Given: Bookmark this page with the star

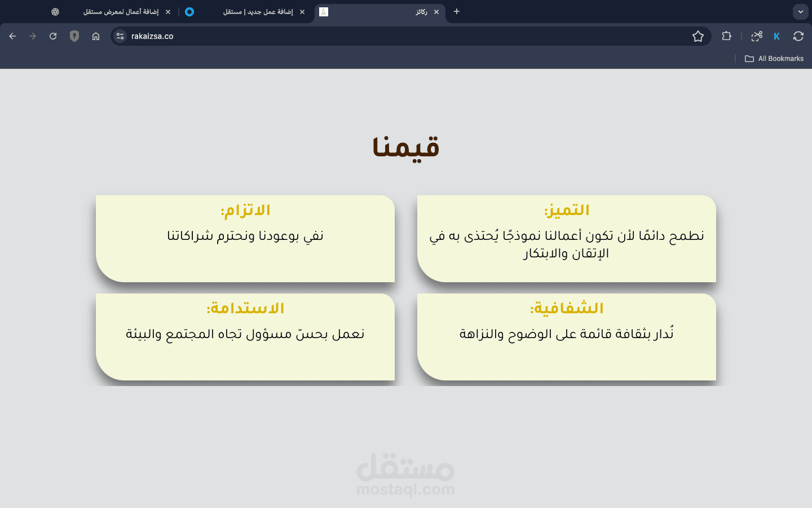Looking at the screenshot, I should (x=698, y=36).
